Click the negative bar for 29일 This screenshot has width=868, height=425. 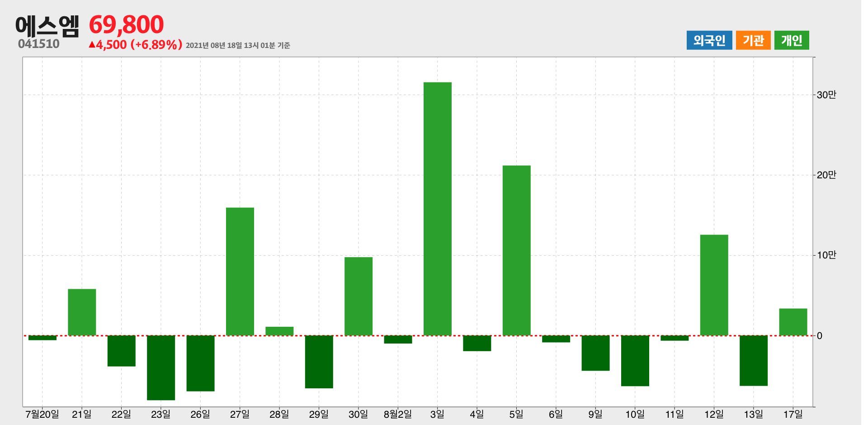pos(319,362)
